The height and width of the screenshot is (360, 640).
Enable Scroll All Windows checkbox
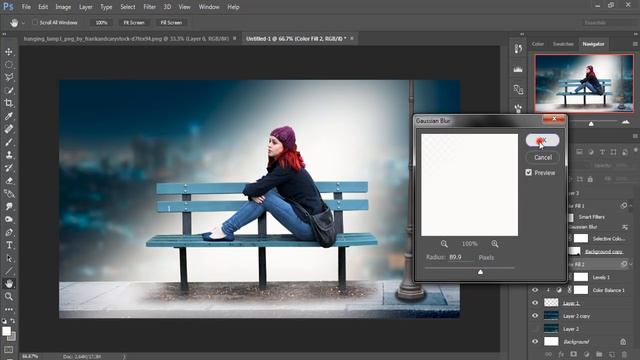point(35,22)
